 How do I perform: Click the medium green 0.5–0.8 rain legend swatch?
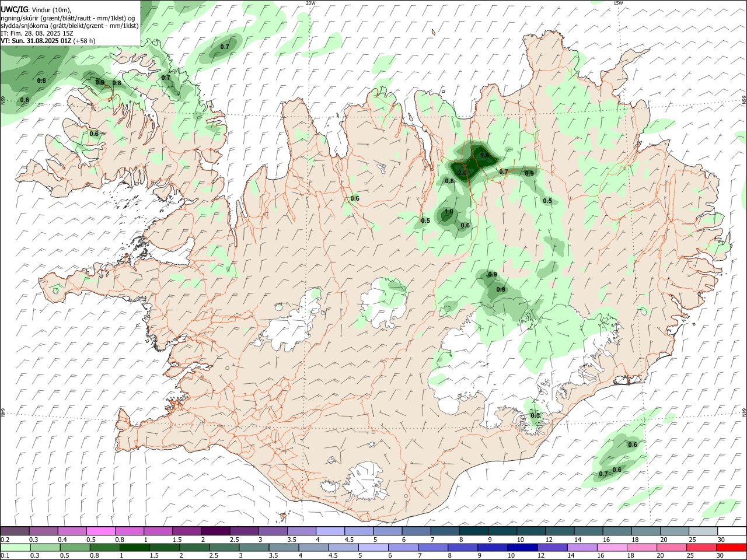coord(75,547)
